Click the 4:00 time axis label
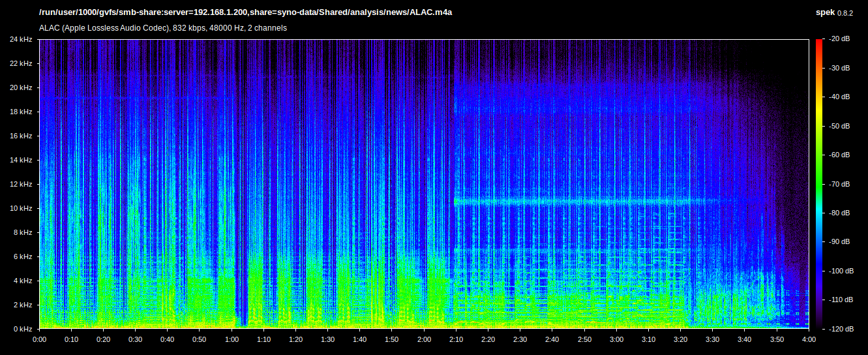The height and width of the screenshot is (355, 868). click(x=808, y=339)
